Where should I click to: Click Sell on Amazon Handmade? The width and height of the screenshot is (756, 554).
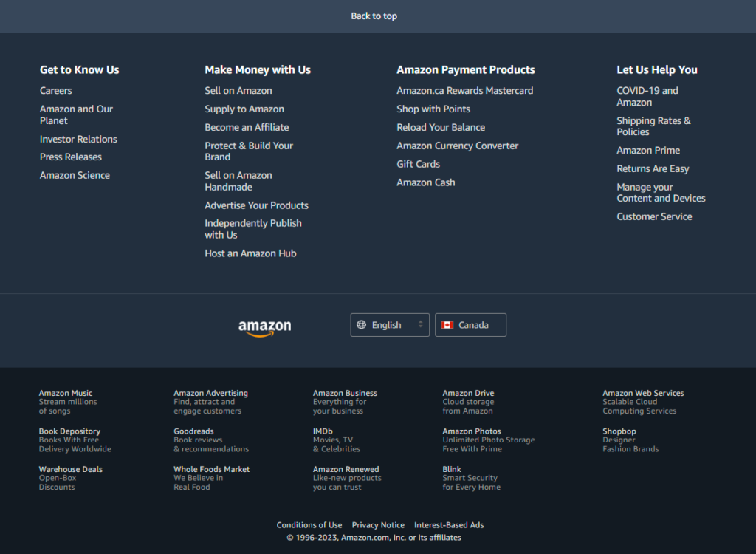tap(238, 181)
